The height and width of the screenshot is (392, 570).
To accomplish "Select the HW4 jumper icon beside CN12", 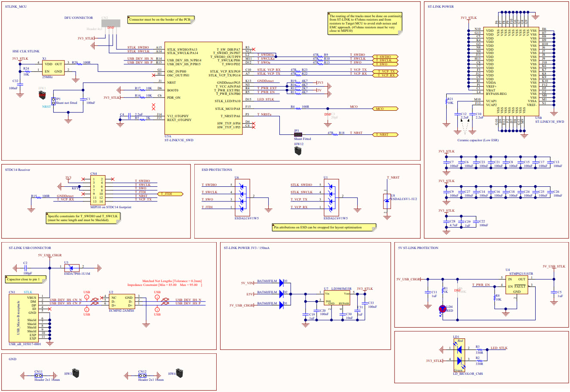I will (179, 373).
